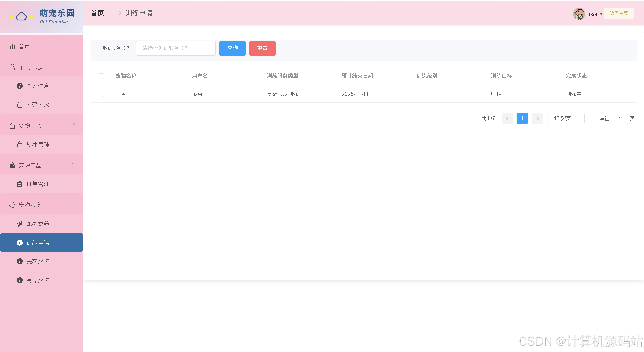
Task: Click the house icon beside 宠物中心
Action: coord(12,126)
